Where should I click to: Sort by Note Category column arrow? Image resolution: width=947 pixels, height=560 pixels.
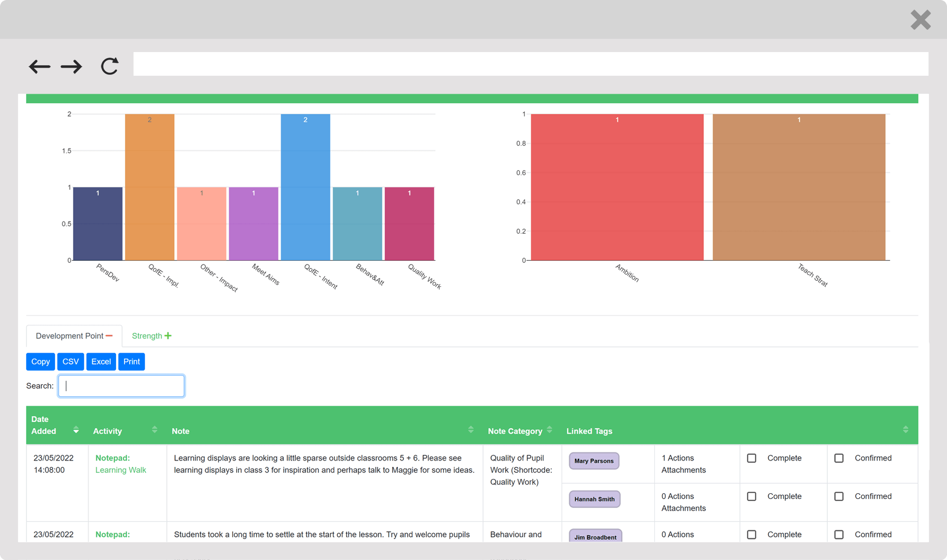549,430
